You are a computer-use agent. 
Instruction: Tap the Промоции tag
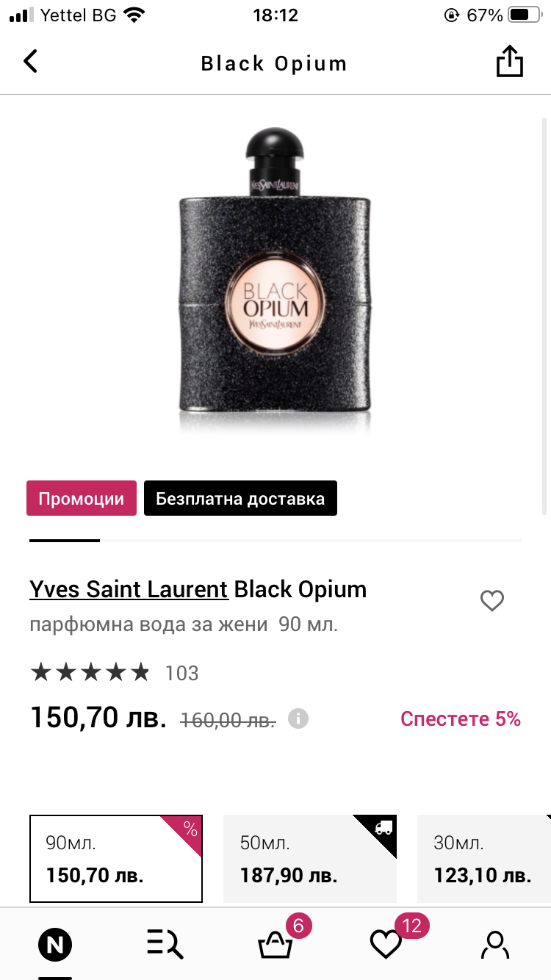pyautogui.click(x=82, y=499)
